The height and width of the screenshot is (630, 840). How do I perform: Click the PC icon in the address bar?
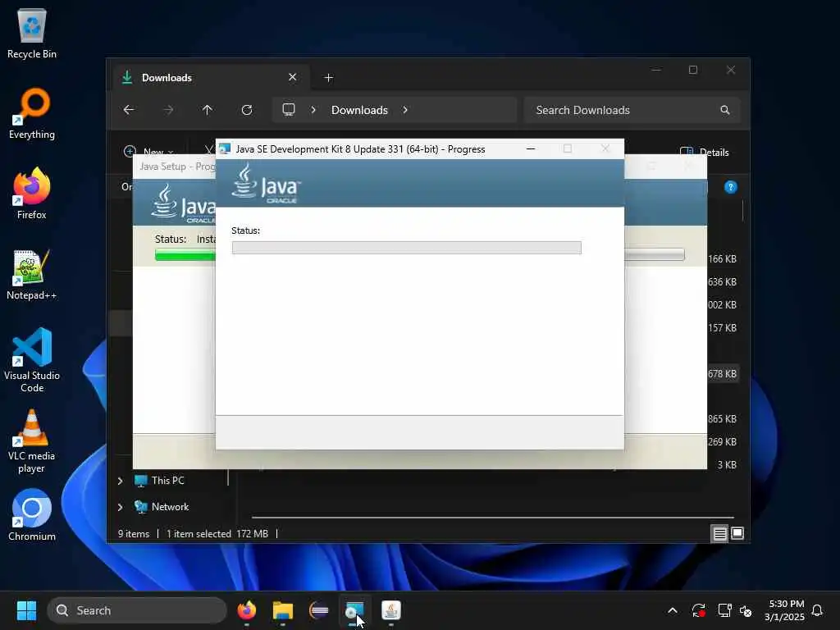tap(289, 110)
